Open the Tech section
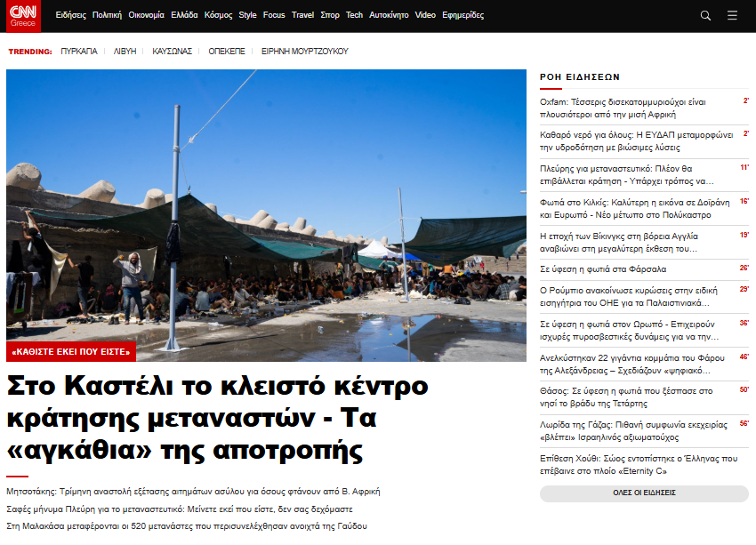Viewport: 756px width, 545px height. (354, 15)
